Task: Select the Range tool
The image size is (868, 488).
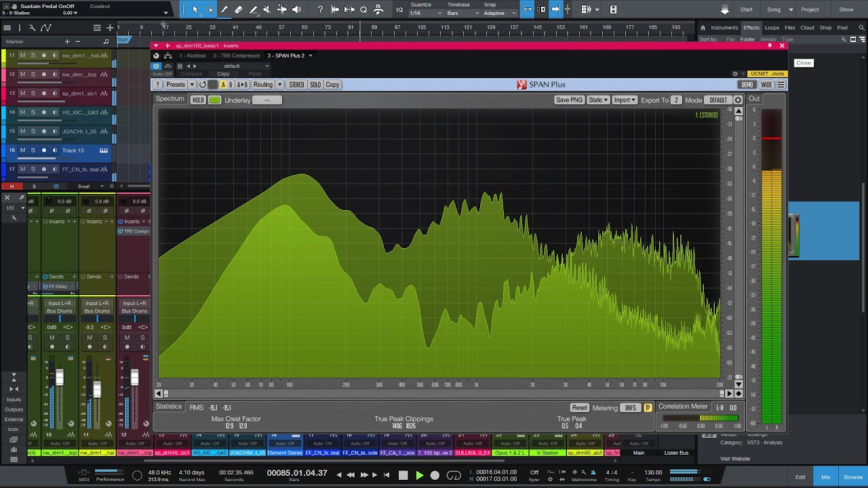Action: point(210,9)
